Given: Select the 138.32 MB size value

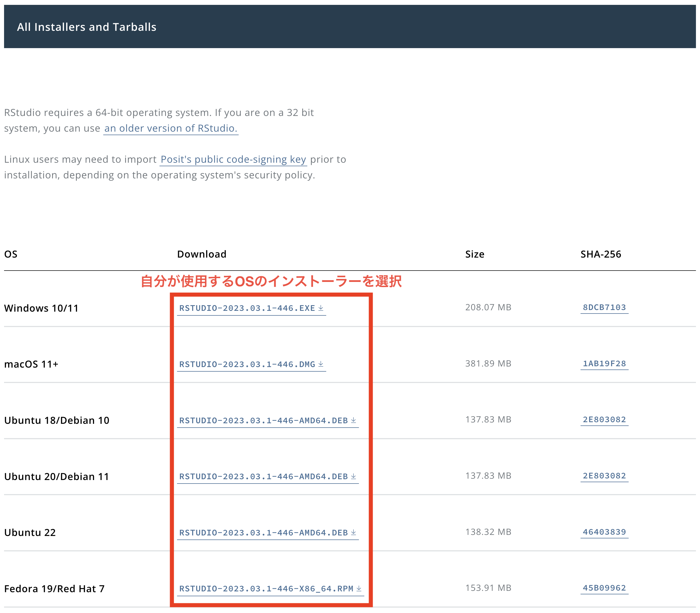Looking at the screenshot, I should pyautogui.click(x=488, y=532).
